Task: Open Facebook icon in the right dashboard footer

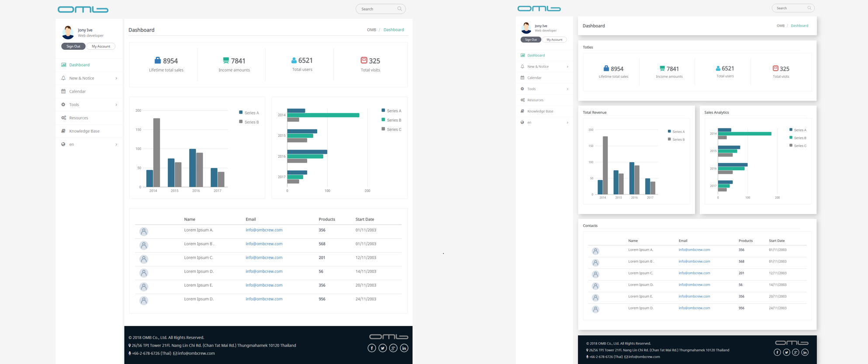Action: pos(777,352)
